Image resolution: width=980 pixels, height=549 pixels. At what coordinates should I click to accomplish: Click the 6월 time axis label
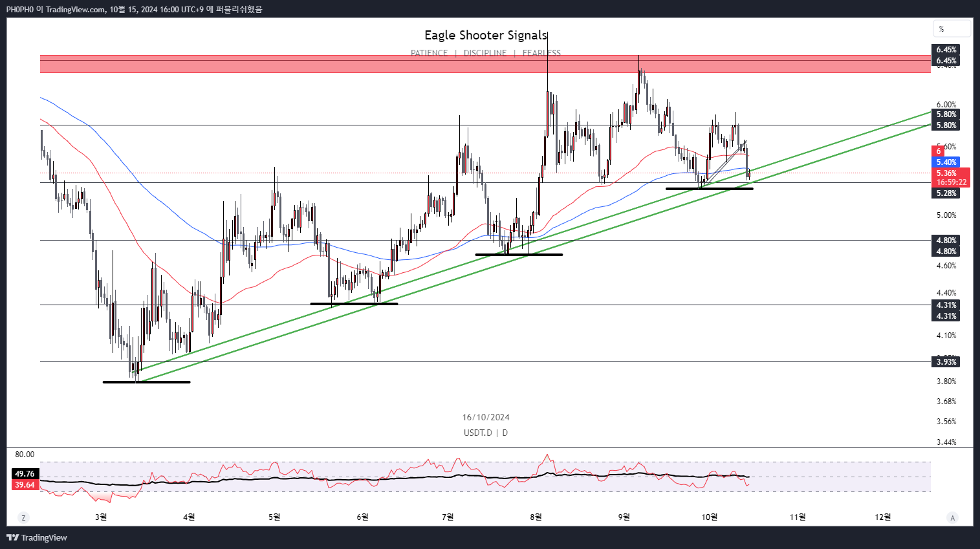pyautogui.click(x=363, y=517)
